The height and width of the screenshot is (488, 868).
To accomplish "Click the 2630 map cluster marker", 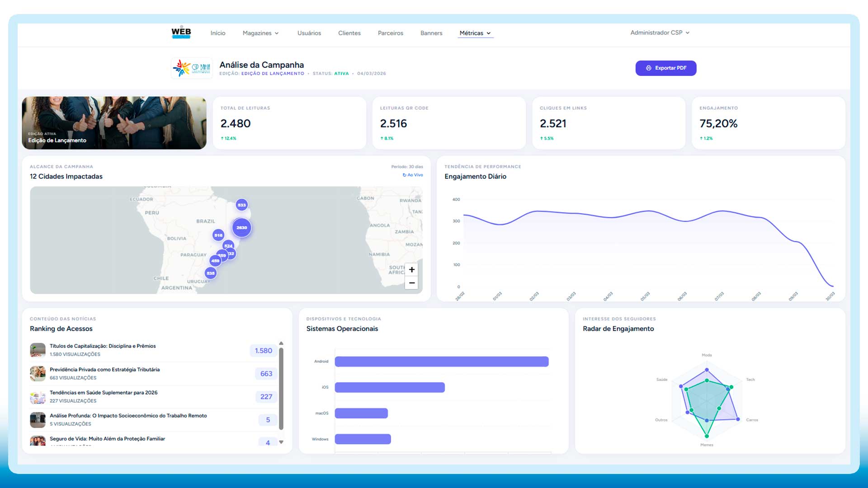I will pyautogui.click(x=242, y=228).
